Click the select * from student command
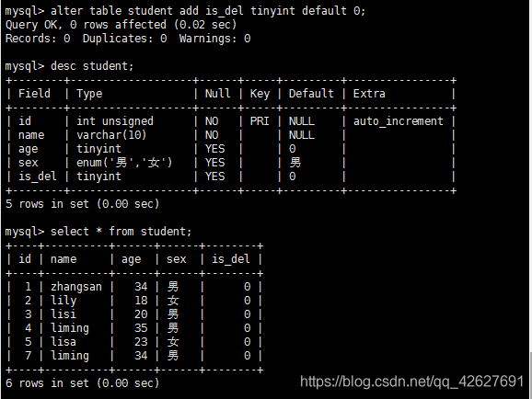 pos(121,232)
